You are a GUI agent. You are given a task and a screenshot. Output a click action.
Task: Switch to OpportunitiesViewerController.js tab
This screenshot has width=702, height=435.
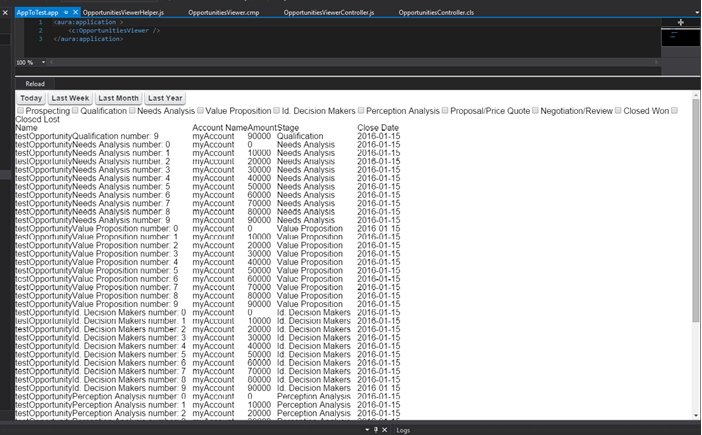pos(329,13)
